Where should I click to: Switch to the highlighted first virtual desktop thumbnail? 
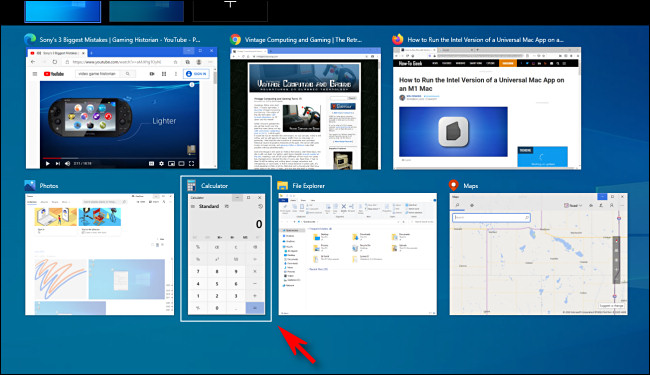click(63, 11)
